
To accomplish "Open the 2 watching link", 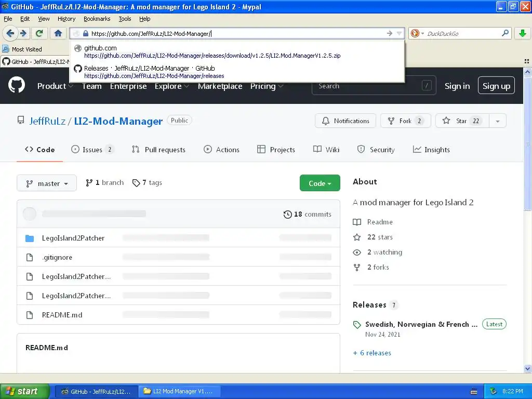I will click(x=378, y=252).
